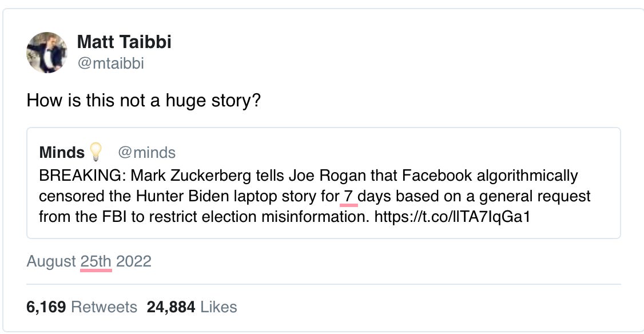Open the t.co link in quoted tweet
The width and height of the screenshot is (644, 334).
pyautogui.click(x=452, y=217)
